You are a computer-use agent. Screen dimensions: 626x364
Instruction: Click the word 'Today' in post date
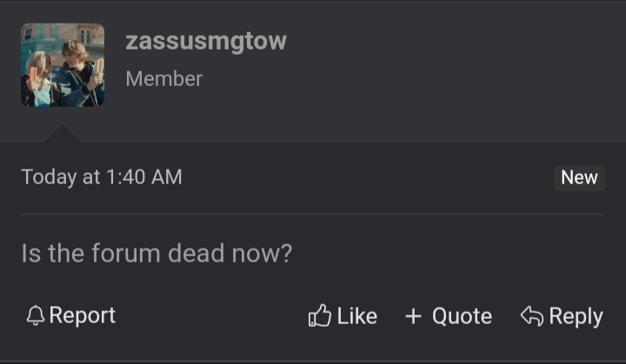[x=49, y=177]
